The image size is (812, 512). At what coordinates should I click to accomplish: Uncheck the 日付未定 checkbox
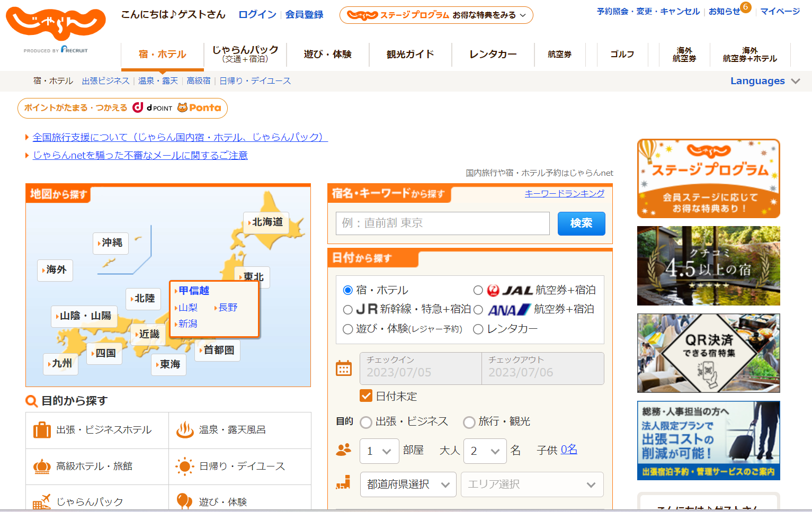(x=365, y=396)
